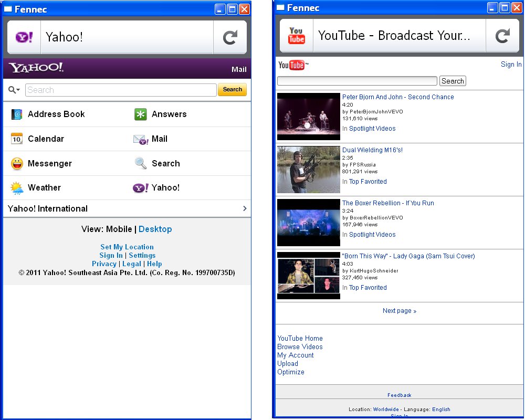Change language via English link
Image resolution: width=525 pixels, height=420 pixels.
442,409
